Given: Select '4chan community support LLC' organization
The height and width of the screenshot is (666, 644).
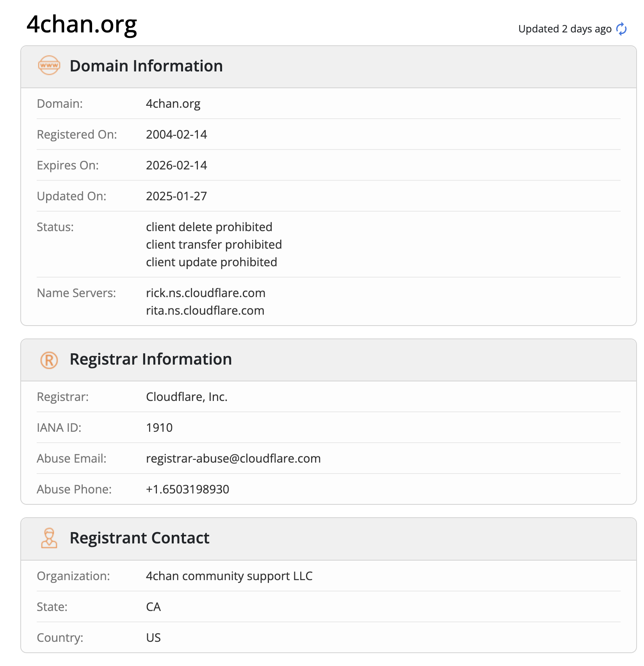Looking at the screenshot, I should (229, 576).
